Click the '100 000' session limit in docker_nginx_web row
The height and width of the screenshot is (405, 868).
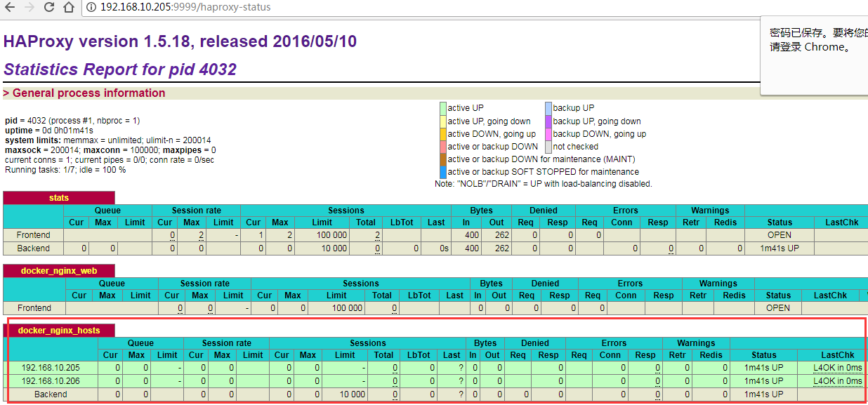346,308
